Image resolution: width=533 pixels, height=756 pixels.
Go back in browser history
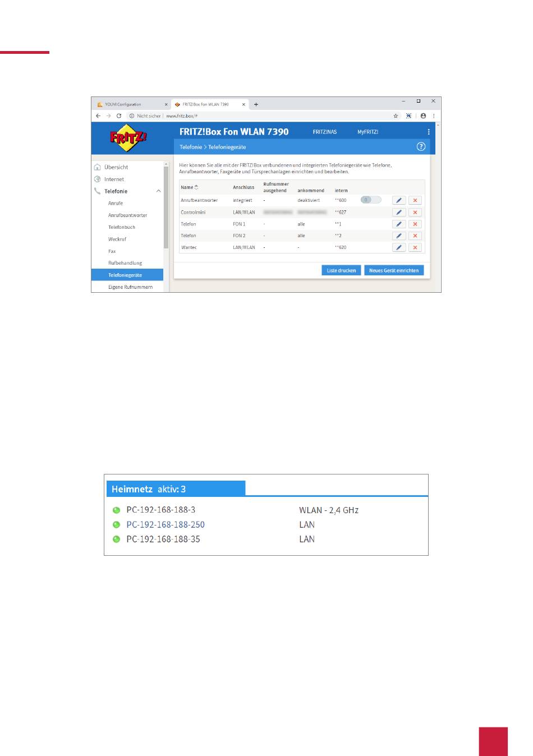[x=98, y=116]
